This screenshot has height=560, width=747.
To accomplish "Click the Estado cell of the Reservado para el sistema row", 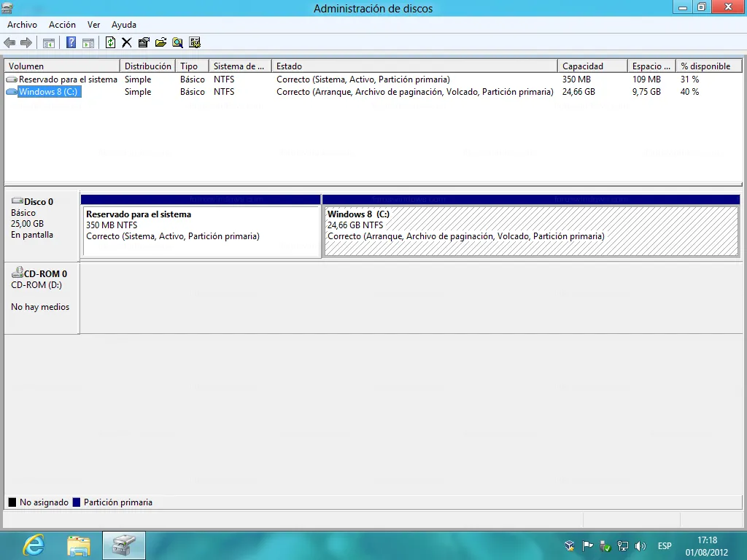I will tap(363, 79).
